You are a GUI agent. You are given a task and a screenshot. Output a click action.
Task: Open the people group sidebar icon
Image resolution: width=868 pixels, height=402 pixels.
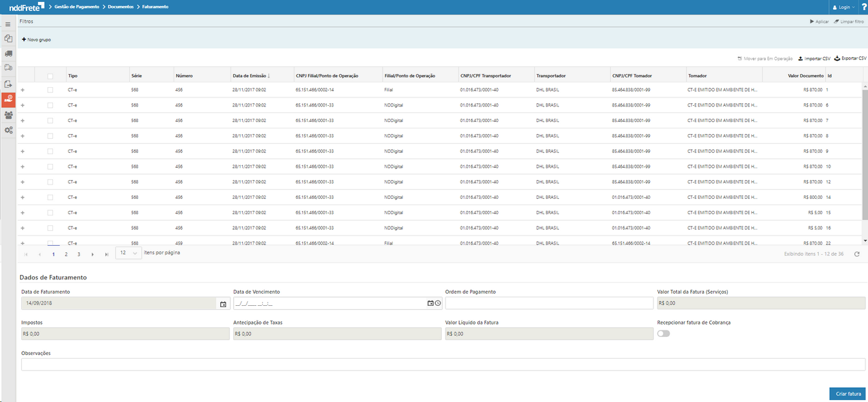[x=8, y=115]
